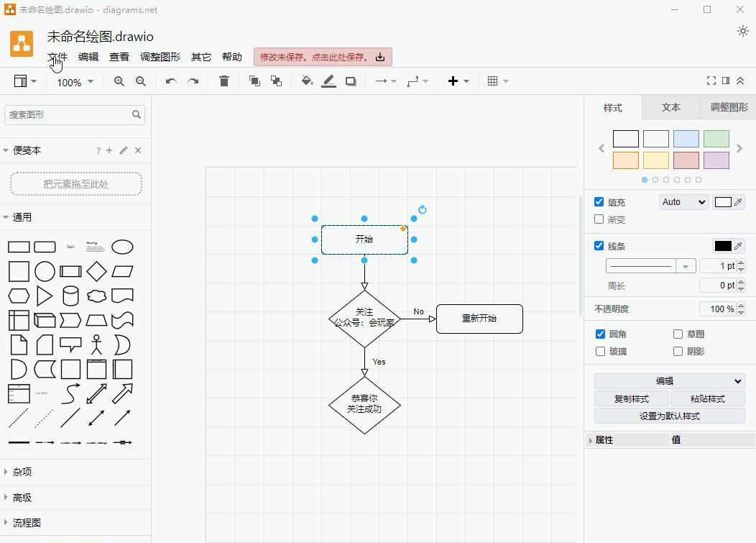Switch appearance with sun icon
The width and height of the screenshot is (756, 543).
click(x=743, y=32)
